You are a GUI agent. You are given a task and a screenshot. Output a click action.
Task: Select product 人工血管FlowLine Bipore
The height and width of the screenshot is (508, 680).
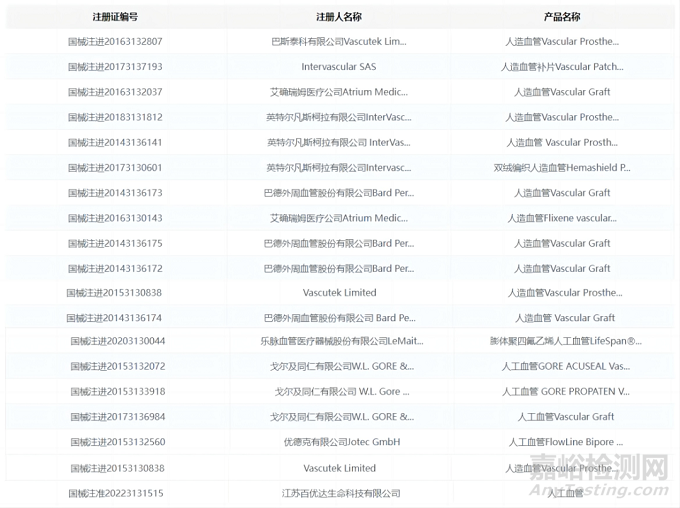tap(562, 442)
